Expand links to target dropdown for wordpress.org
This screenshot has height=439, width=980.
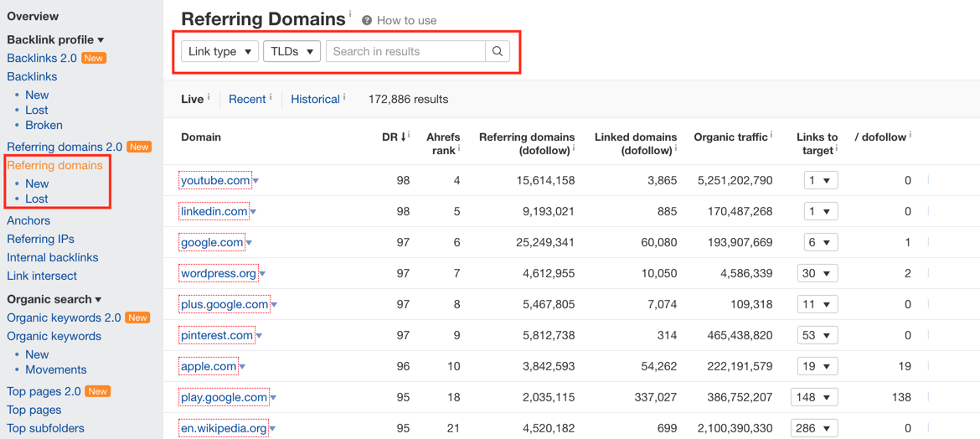[818, 273]
